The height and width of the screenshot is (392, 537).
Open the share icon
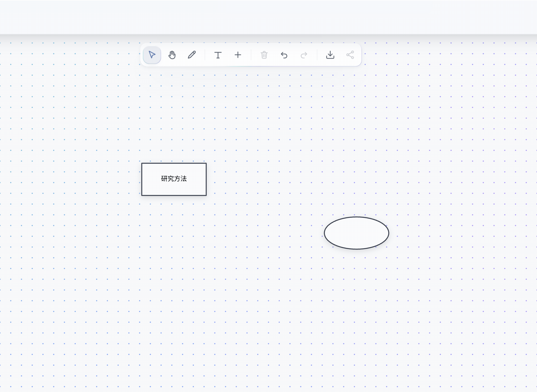350,55
